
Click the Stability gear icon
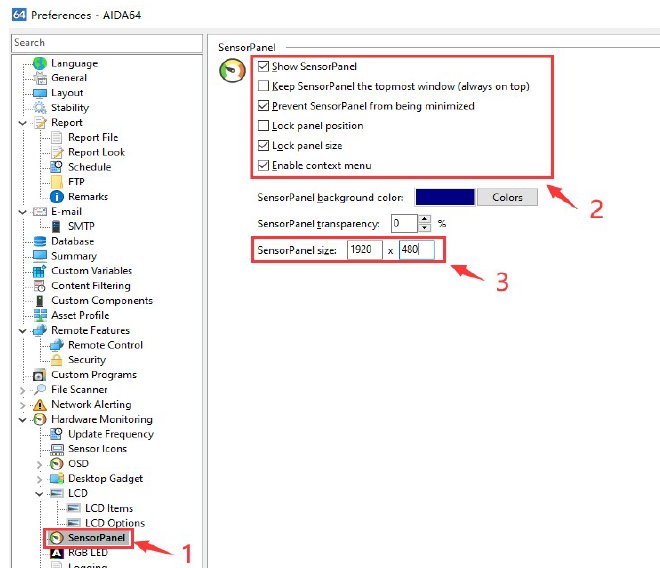[x=40, y=107]
